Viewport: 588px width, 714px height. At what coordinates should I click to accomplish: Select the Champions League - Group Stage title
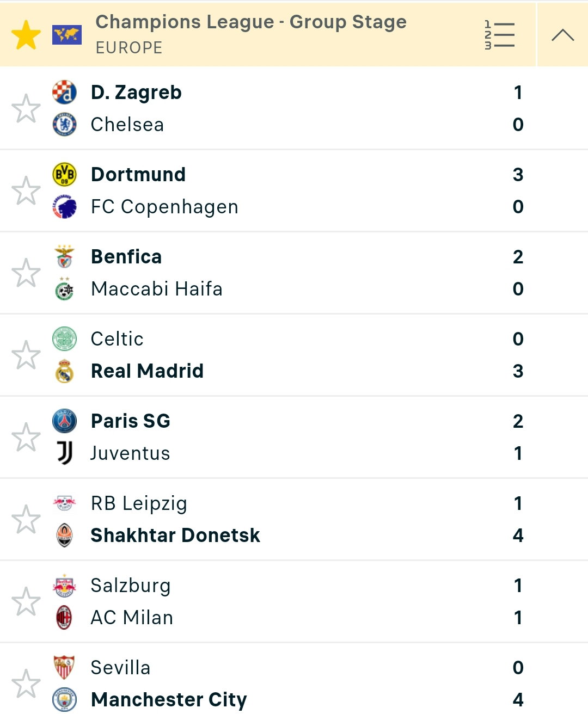[251, 22]
